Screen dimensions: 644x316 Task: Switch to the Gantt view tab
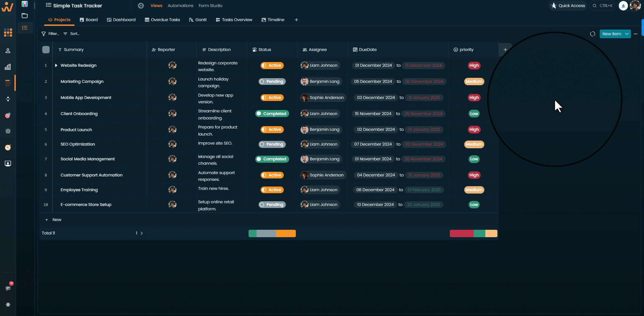[198, 20]
